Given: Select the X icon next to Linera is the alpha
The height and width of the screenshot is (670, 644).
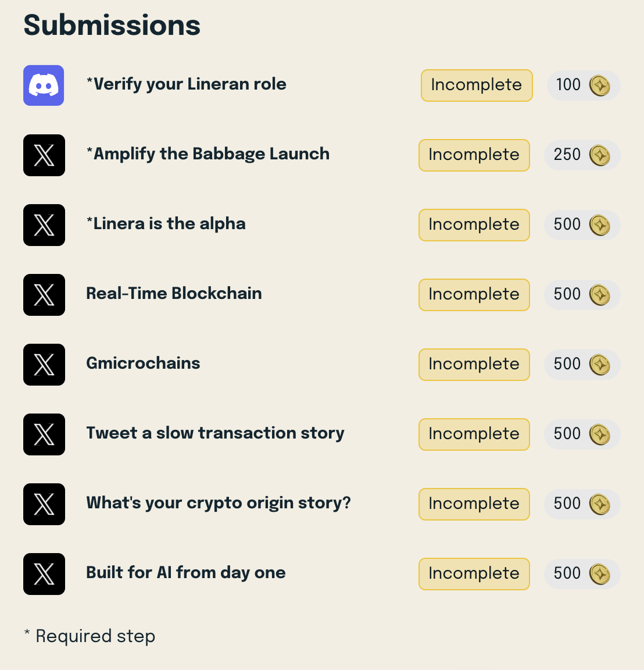Looking at the screenshot, I should pyautogui.click(x=44, y=225).
